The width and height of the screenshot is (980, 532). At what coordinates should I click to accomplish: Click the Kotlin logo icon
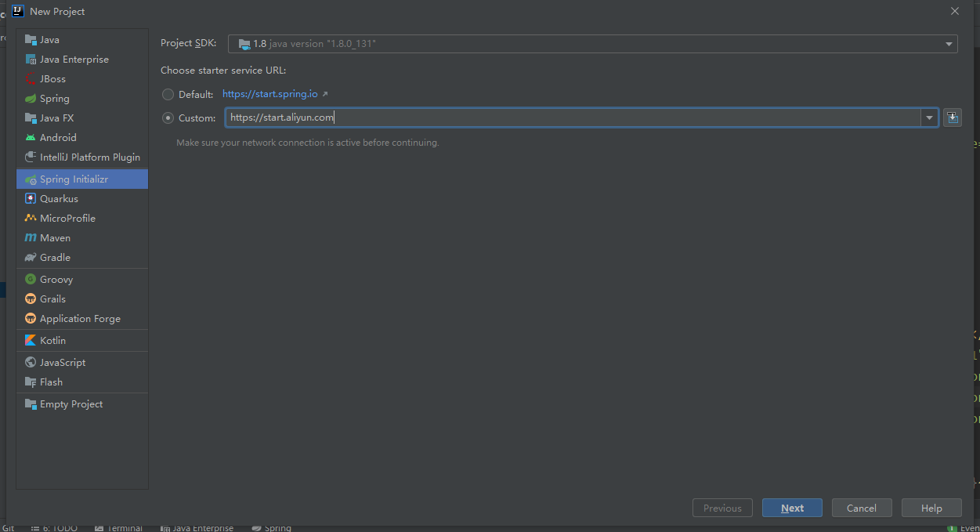tap(31, 340)
